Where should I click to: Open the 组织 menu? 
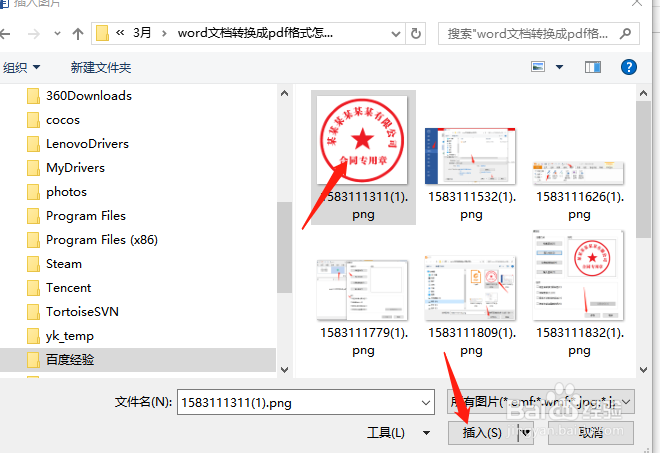(x=21, y=67)
